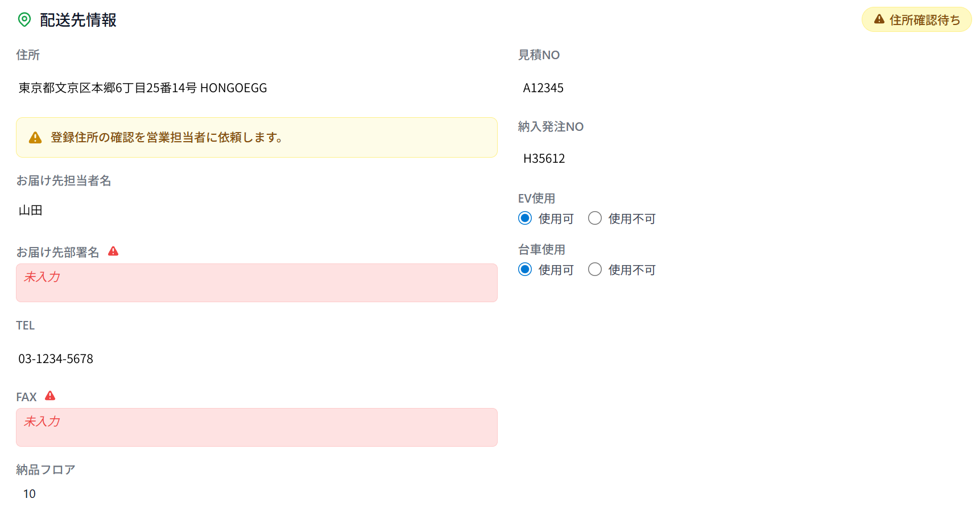Screen dimensions: 980x515
Task: Click the TEL field 03-1234-5678
Action: [56, 359]
